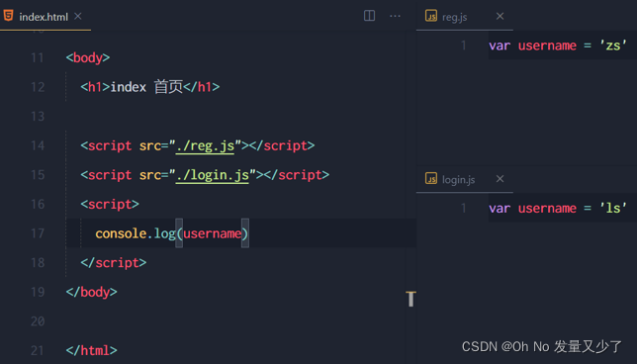Click 'var' keyword in reg.js
637x364 pixels.
pyautogui.click(x=500, y=45)
